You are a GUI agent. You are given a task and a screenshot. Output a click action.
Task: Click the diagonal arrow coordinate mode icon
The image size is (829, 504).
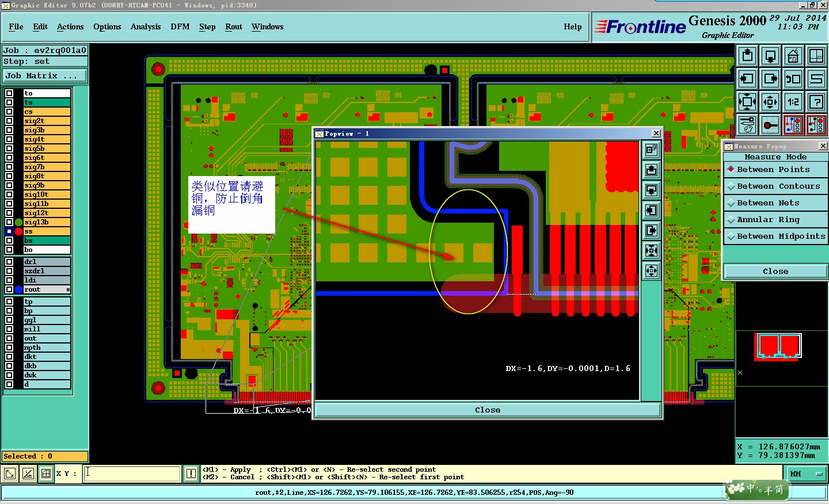point(10,474)
